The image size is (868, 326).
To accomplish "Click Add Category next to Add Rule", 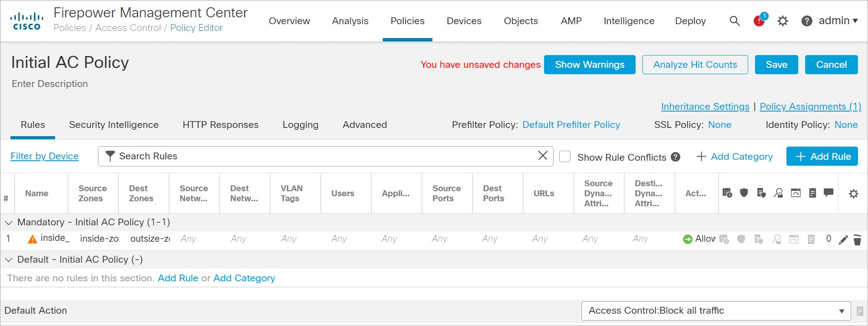I will click(x=734, y=157).
